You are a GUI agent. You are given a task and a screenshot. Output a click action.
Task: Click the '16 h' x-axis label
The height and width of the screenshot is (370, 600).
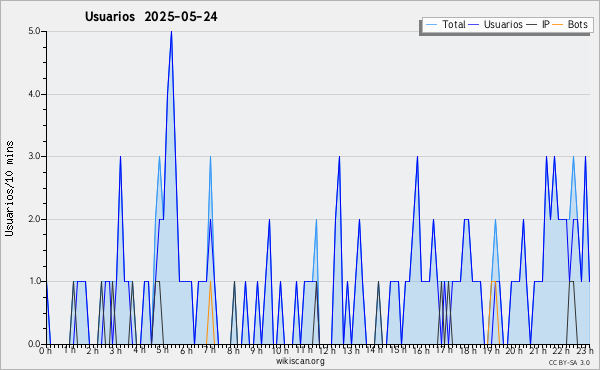coord(421,351)
